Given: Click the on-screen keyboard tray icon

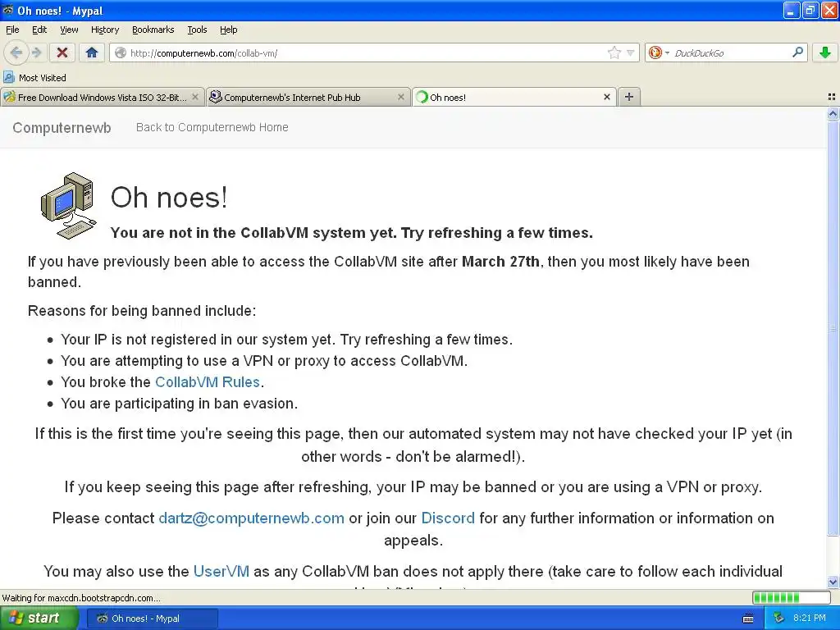Looking at the screenshot, I should pos(748,619).
